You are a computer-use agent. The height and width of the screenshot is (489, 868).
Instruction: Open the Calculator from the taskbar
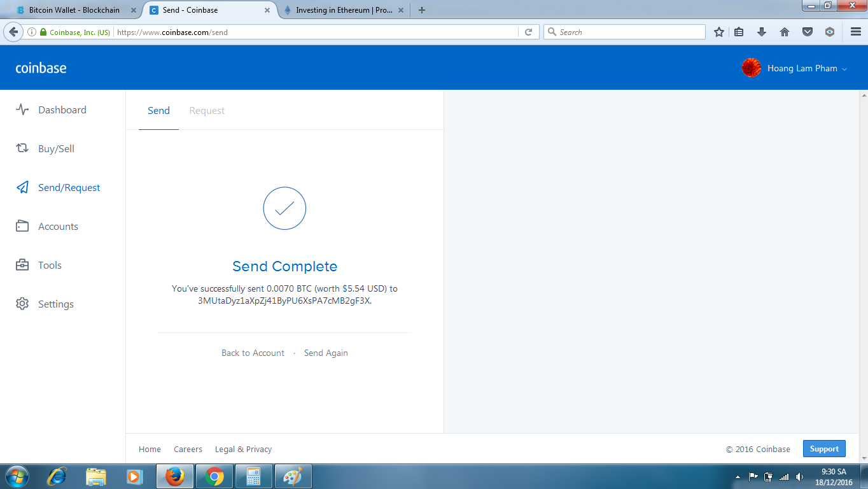click(x=254, y=476)
